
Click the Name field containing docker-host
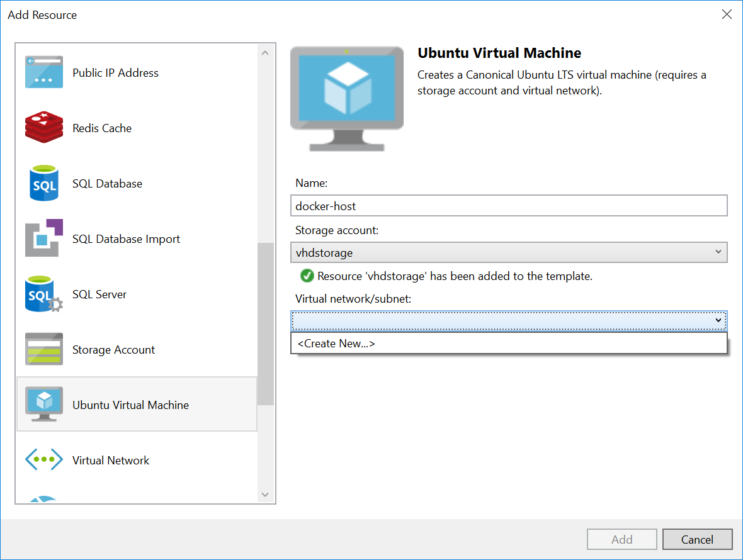[x=508, y=206]
